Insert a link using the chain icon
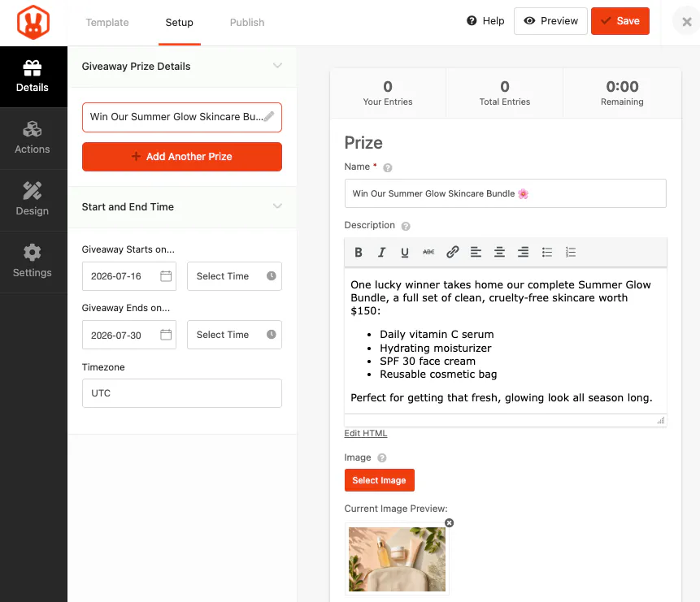 pos(452,253)
